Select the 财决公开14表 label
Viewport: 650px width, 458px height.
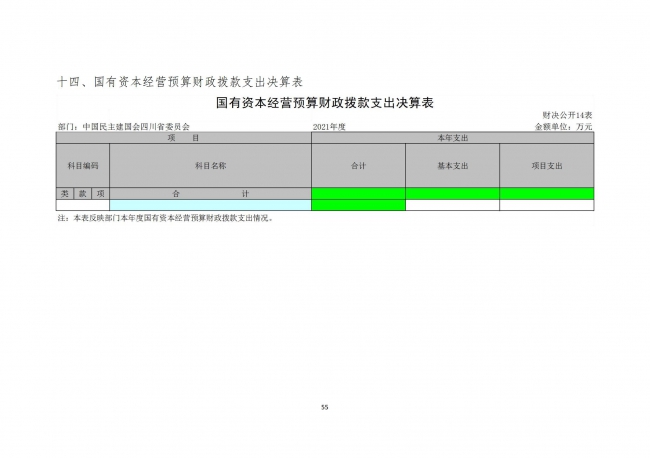(568, 116)
